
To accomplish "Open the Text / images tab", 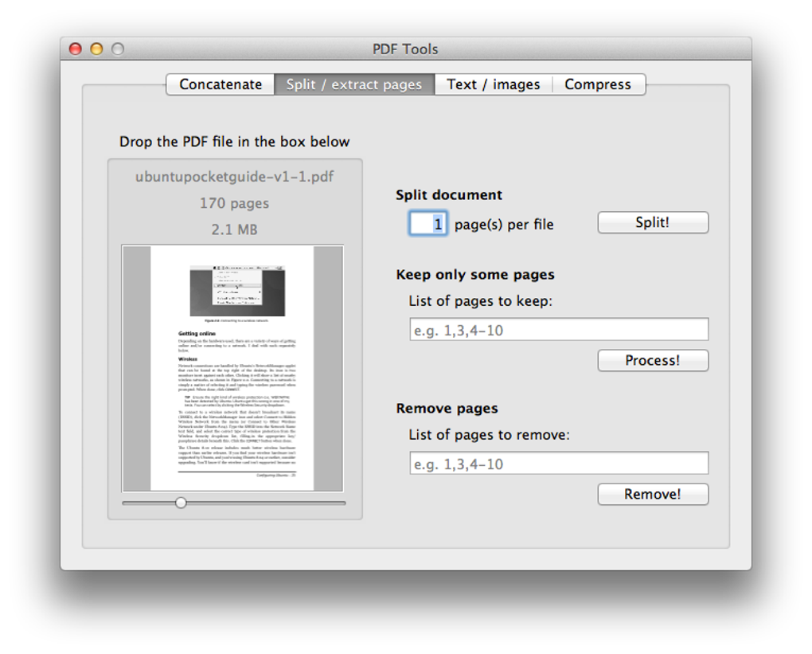I will point(493,84).
